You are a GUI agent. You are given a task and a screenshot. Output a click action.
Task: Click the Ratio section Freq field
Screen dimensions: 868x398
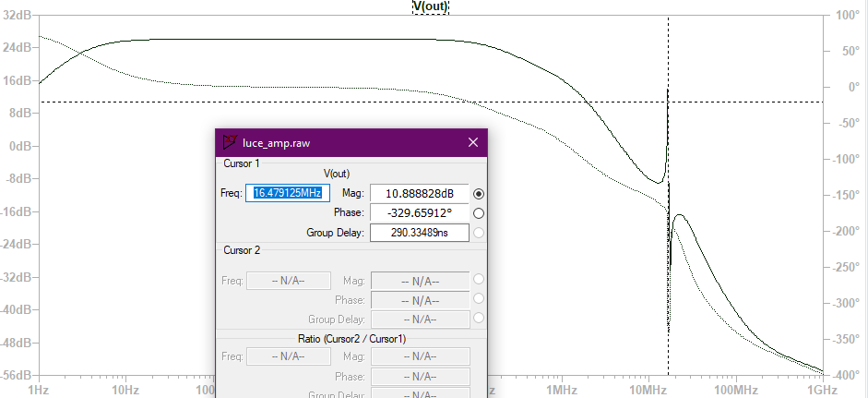(289, 356)
